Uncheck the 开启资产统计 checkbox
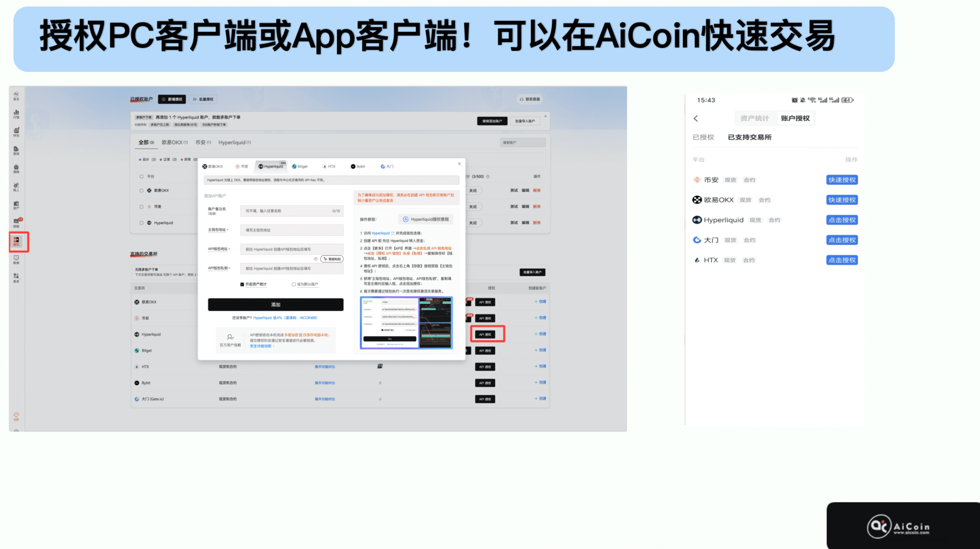The image size is (980, 549). click(x=242, y=285)
